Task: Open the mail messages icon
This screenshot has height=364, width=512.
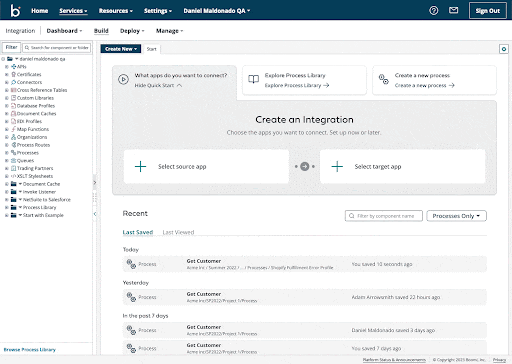Action: pyautogui.click(x=453, y=11)
